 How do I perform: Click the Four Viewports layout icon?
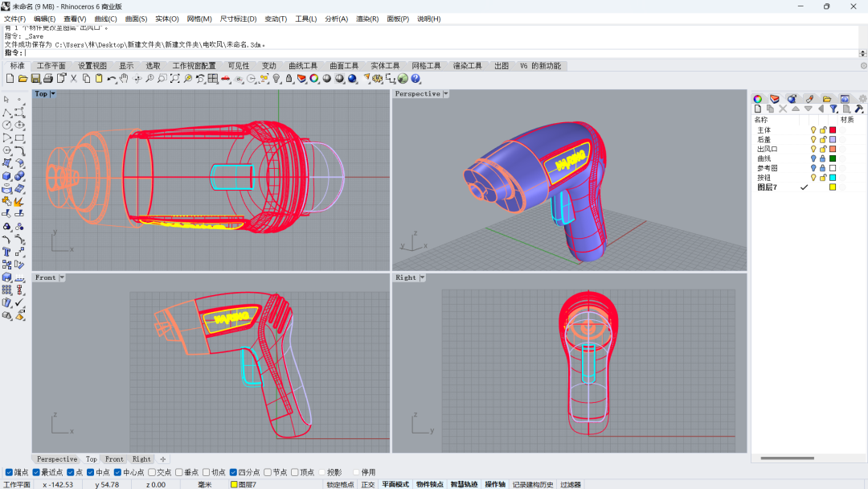click(x=213, y=79)
